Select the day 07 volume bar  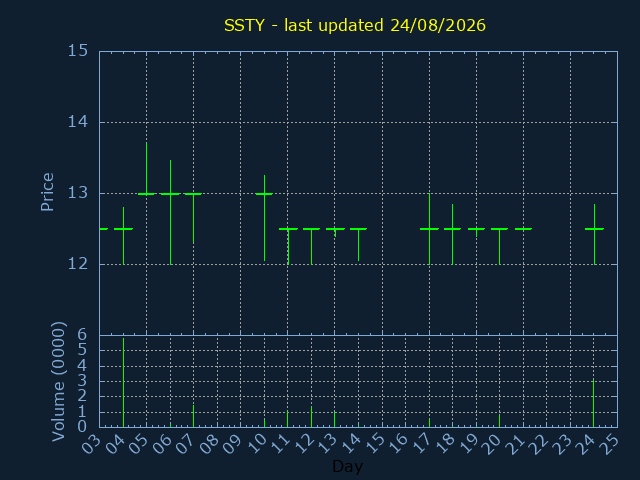click(x=193, y=416)
